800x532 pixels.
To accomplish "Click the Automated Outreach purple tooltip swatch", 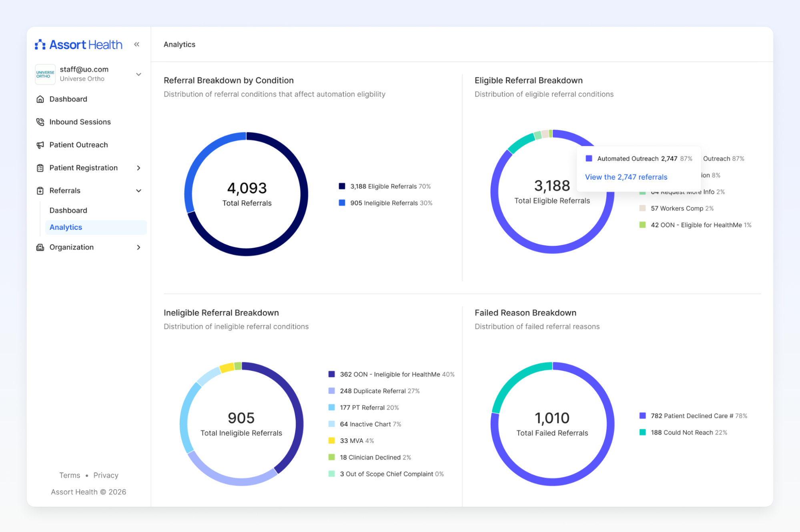I will (589, 159).
